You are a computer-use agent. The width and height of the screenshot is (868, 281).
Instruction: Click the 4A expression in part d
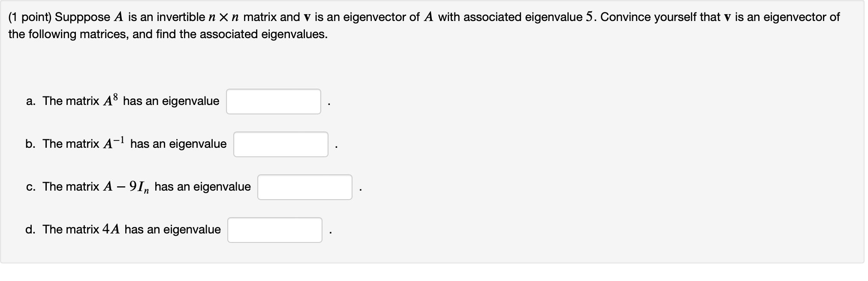(111, 230)
